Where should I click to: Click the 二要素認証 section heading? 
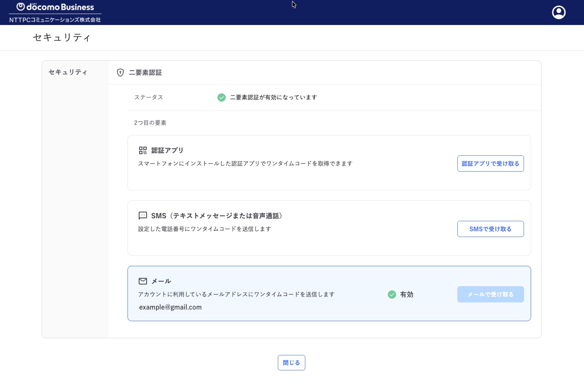click(145, 72)
